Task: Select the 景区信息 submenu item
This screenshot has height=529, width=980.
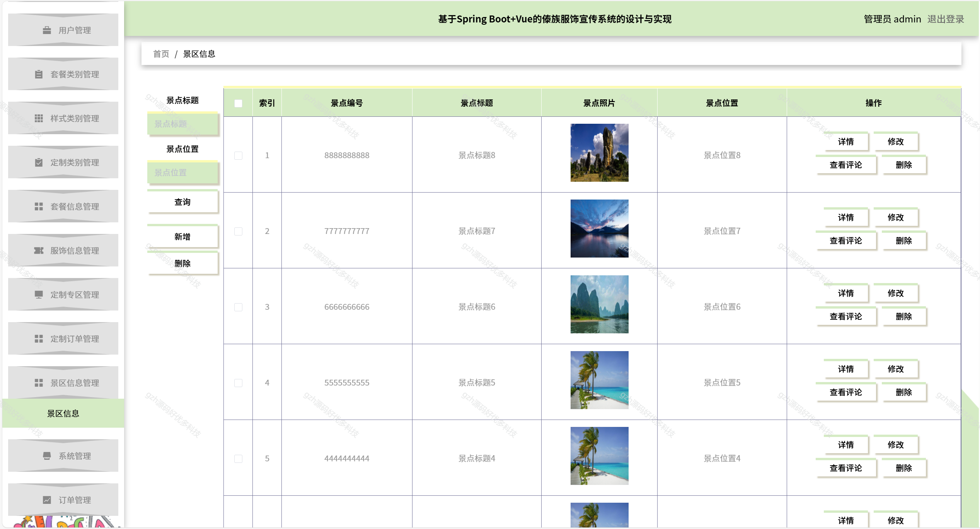Action: point(63,413)
